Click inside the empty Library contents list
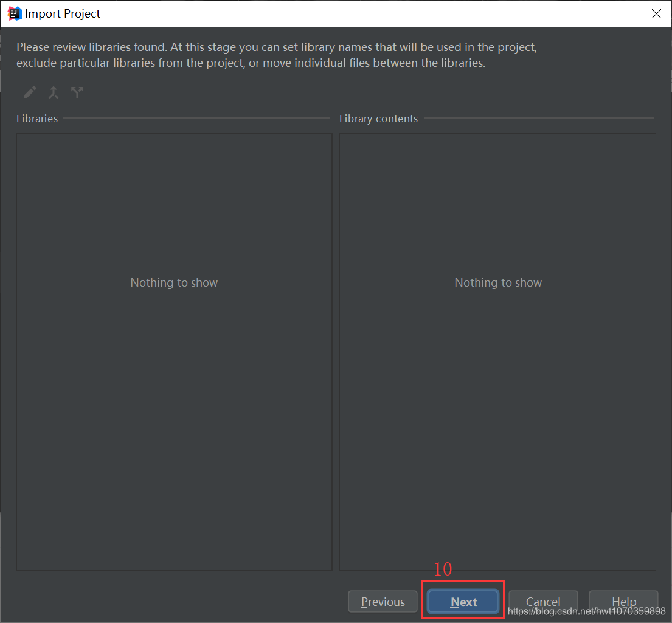Screen dimensions: 672x623 [x=497, y=352]
